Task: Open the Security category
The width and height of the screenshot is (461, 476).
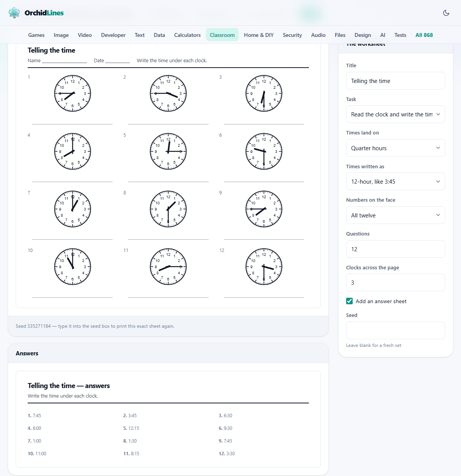Action: pyautogui.click(x=292, y=35)
